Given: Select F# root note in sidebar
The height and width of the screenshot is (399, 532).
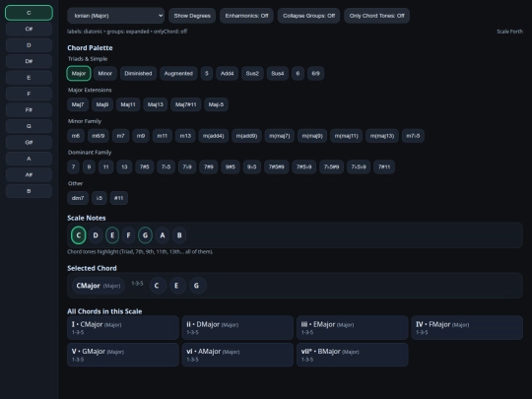Looking at the screenshot, I should point(29,110).
